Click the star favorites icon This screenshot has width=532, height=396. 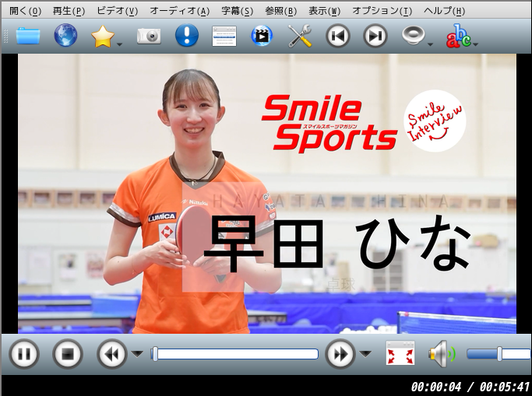click(x=103, y=36)
